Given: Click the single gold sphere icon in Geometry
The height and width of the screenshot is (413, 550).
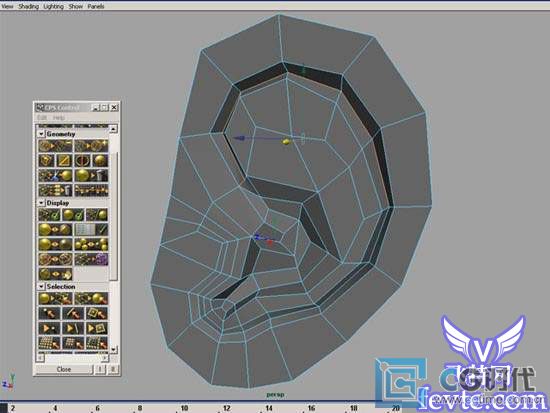Looking at the screenshot, I should [x=100, y=161].
